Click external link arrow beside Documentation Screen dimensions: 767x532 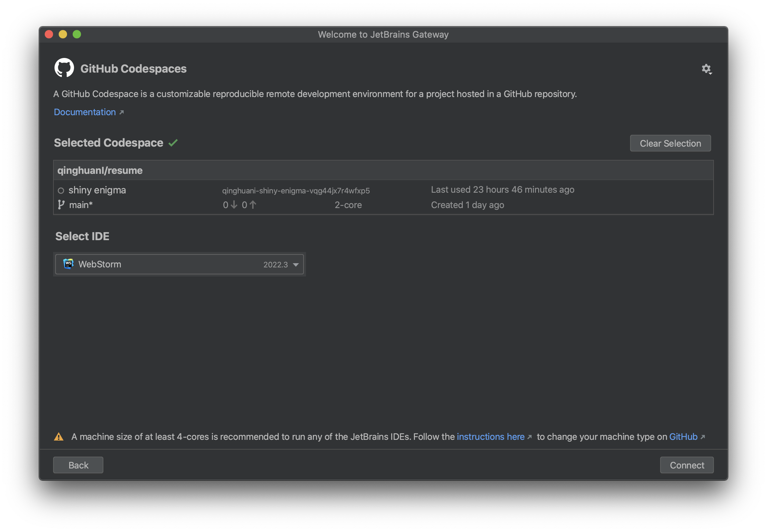pyautogui.click(x=122, y=112)
